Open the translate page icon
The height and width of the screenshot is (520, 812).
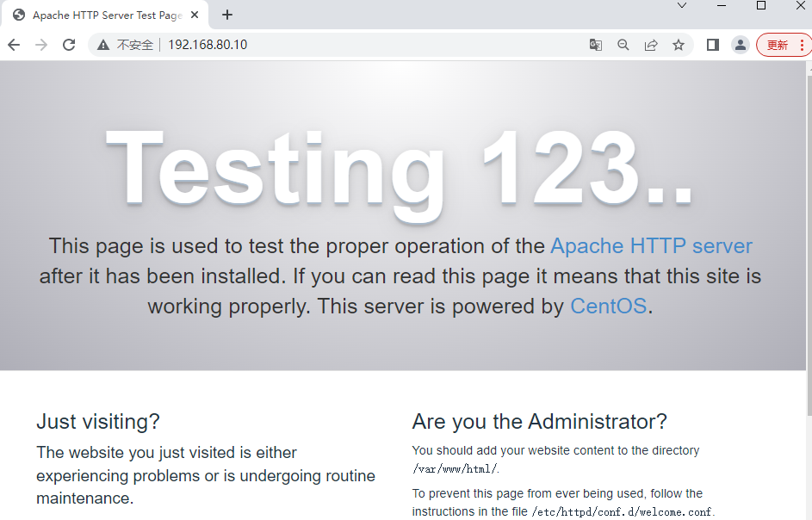point(596,45)
